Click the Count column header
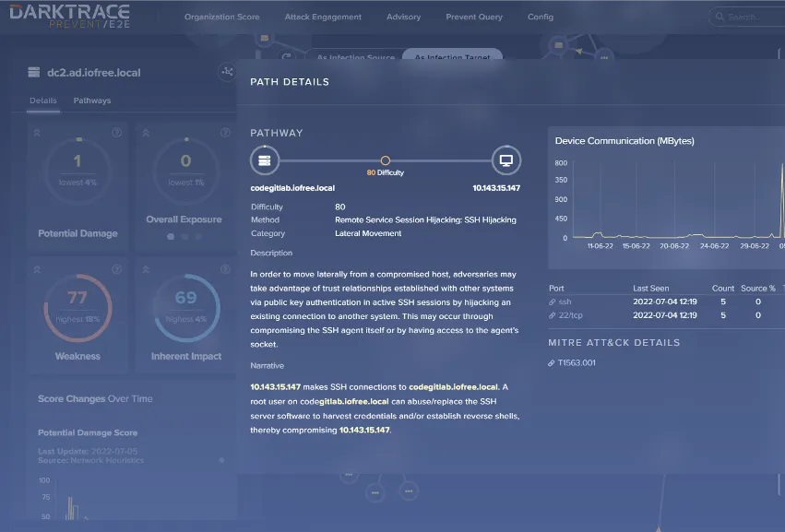 723,289
